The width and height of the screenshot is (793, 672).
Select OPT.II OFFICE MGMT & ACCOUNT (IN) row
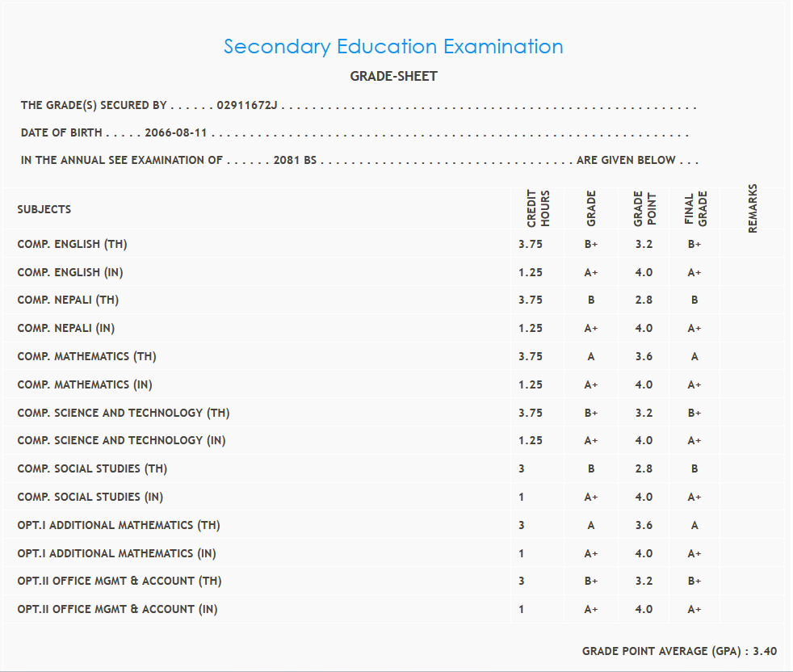[x=117, y=609]
